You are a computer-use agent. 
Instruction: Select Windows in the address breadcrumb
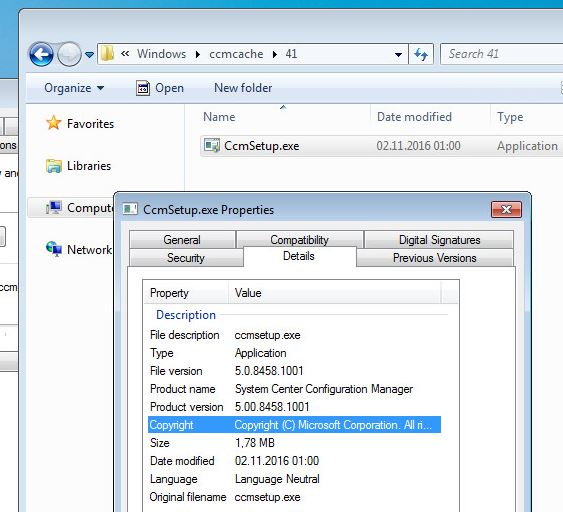(x=162, y=54)
